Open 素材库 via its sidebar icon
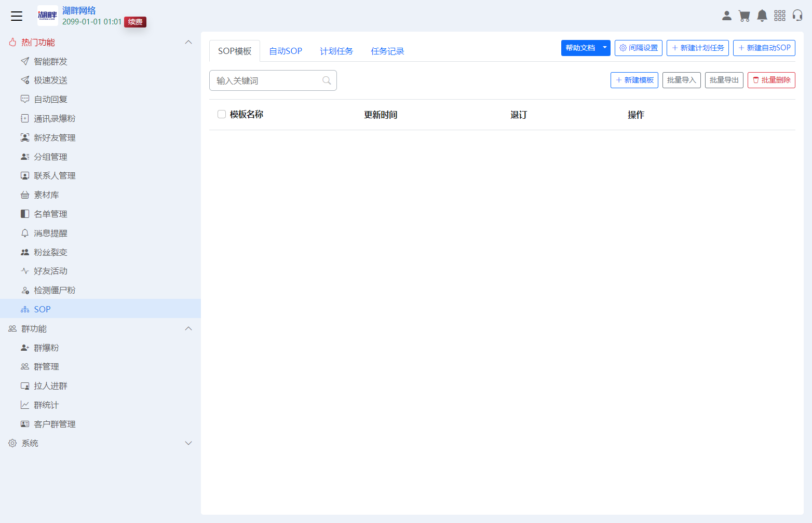 pos(24,195)
